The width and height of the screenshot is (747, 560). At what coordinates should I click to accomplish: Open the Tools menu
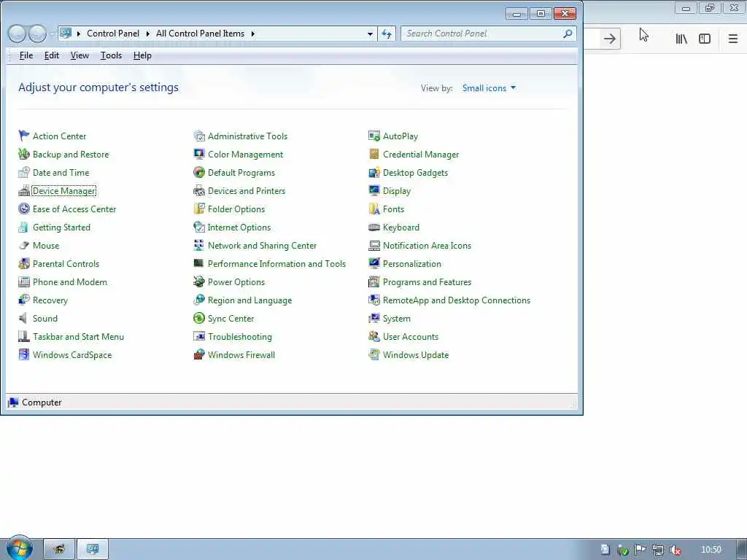click(111, 55)
